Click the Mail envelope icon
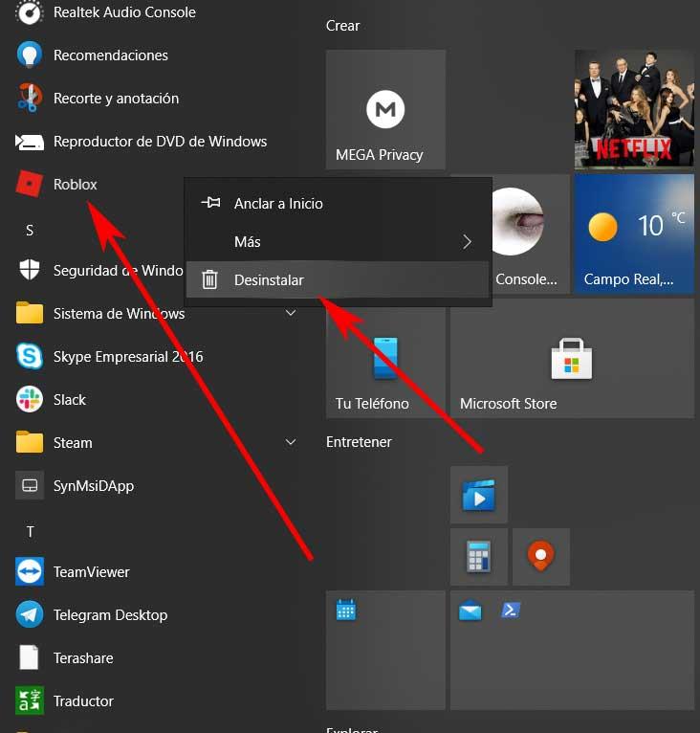Image resolution: width=700 pixels, height=733 pixels. click(470, 611)
